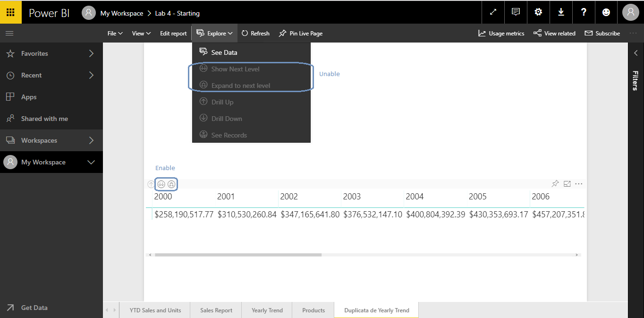
Task: Open the app launcher waffle icon
Action: tap(10, 12)
